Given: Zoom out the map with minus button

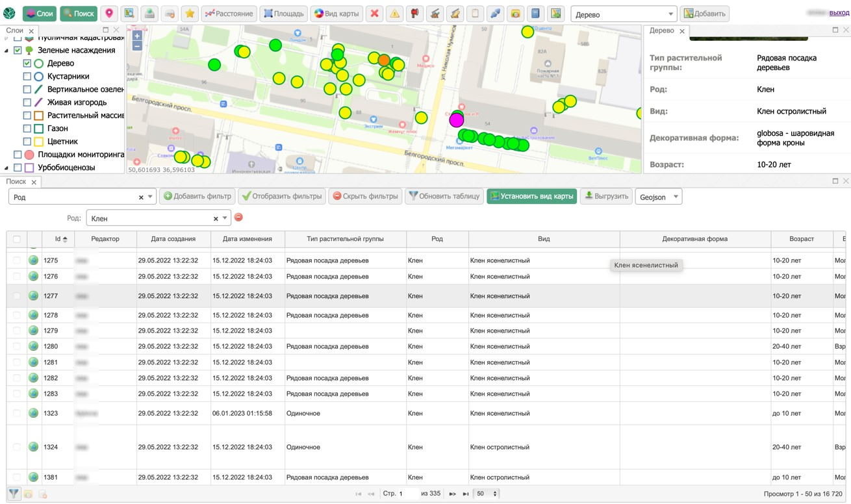Looking at the screenshot, I should pyautogui.click(x=137, y=45).
